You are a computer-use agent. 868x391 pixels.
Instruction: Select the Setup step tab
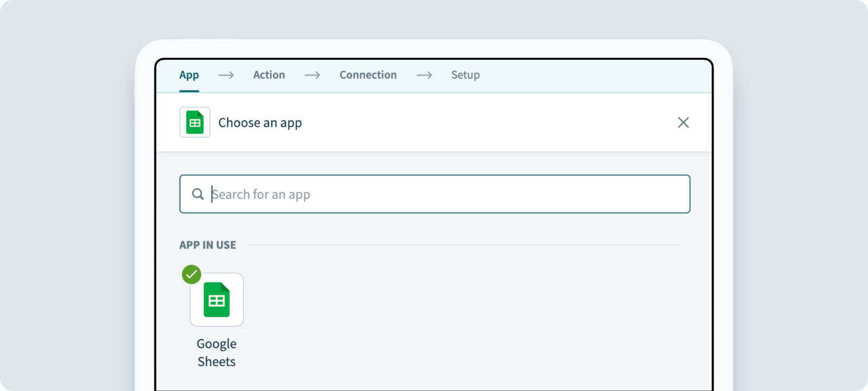pos(465,75)
